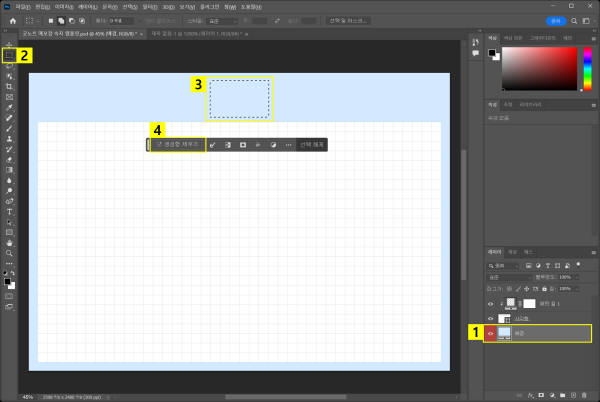Select the Eraser tool

coord(9,159)
